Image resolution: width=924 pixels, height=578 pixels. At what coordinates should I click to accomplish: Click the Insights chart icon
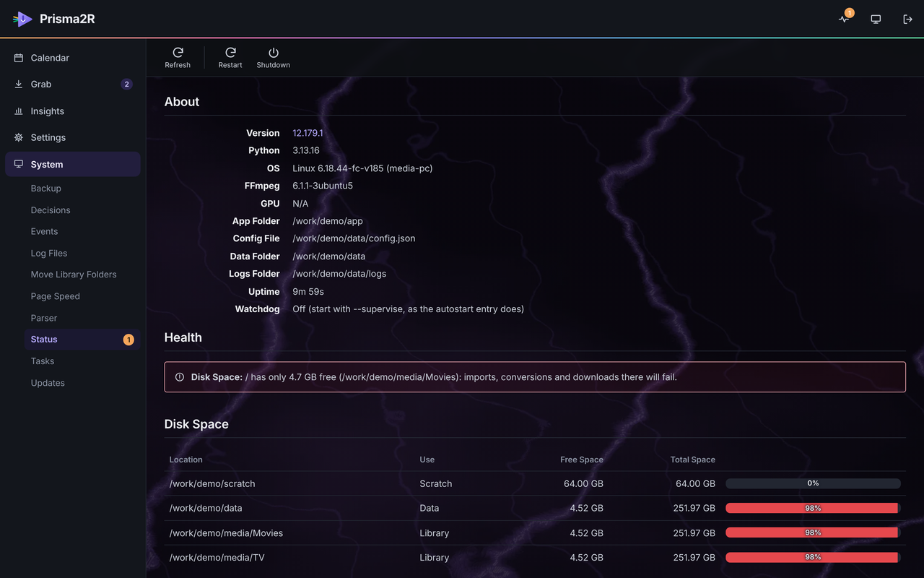pyautogui.click(x=19, y=111)
